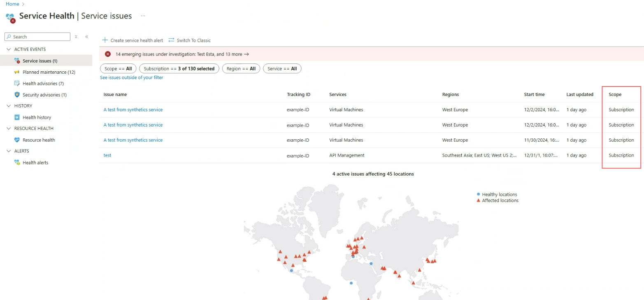The width and height of the screenshot is (644, 300).
Task: Collapse the ACTIVE EVENTS section
Action: click(x=9, y=49)
